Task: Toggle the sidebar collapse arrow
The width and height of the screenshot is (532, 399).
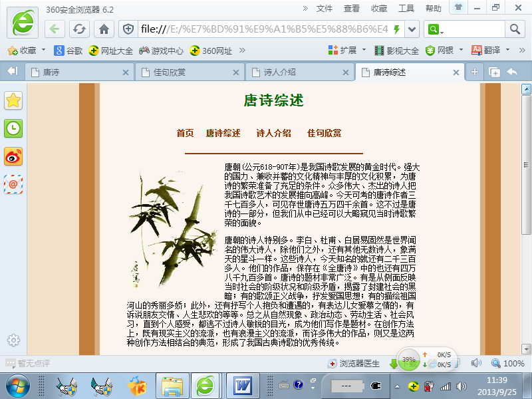Action: pos(12,72)
